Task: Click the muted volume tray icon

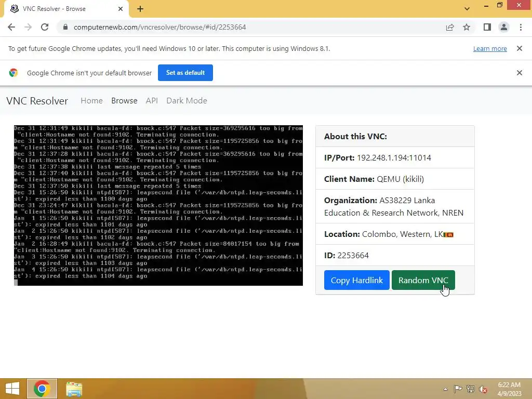Action: tap(483, 389)
